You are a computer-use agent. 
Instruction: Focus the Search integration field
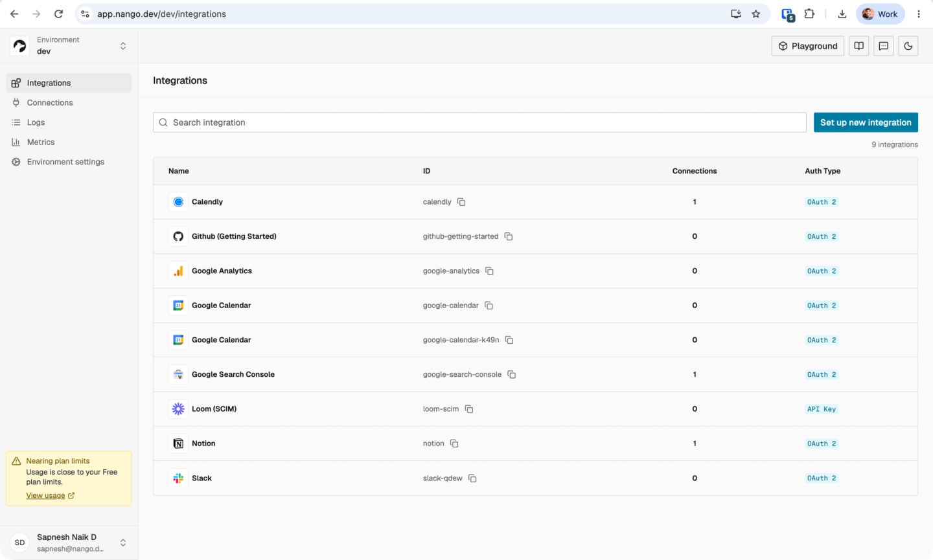[479, 122]
